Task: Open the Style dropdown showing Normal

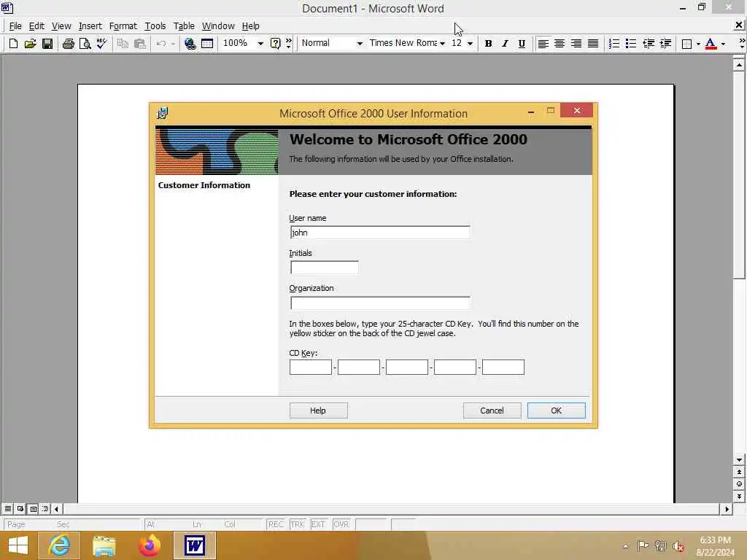Action: coord(360,43)
